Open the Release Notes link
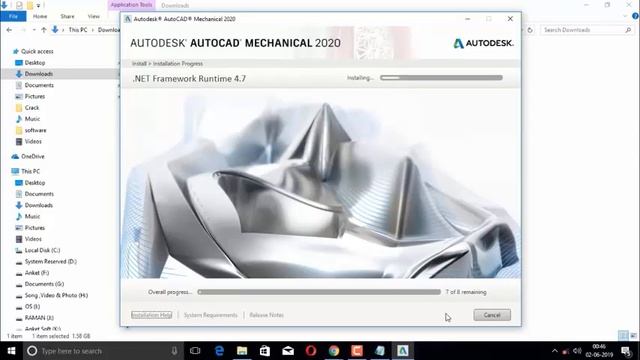The image size is (640, 360). 267,315
